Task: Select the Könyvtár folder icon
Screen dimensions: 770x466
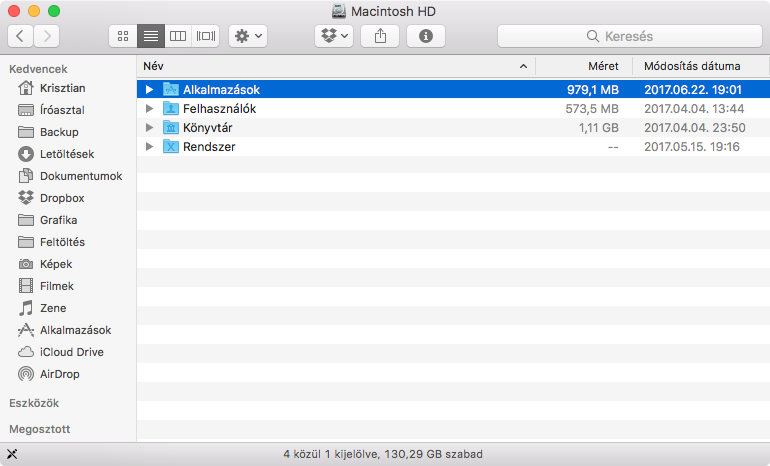Action: click(x=170, y=127)
